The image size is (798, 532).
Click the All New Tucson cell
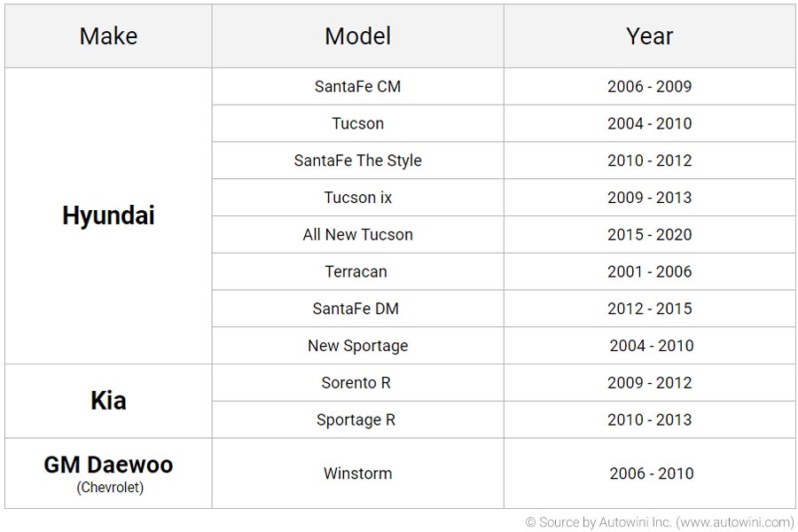(357, 235)
